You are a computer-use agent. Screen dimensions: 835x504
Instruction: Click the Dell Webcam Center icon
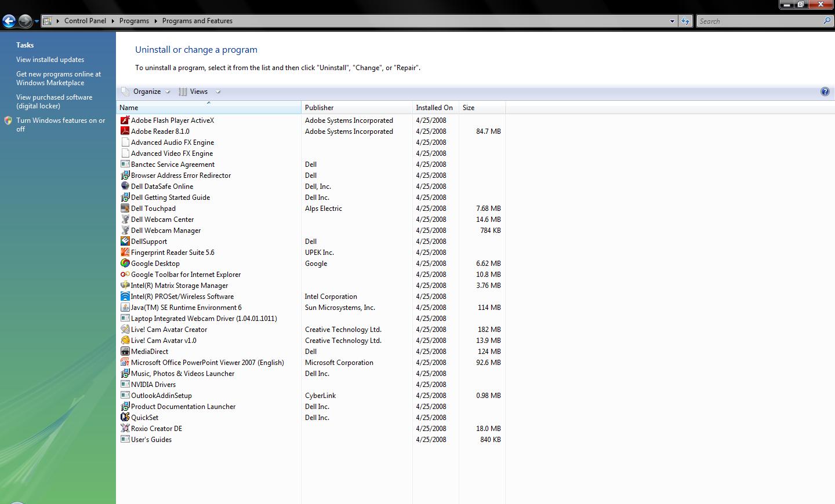[125, 219]
